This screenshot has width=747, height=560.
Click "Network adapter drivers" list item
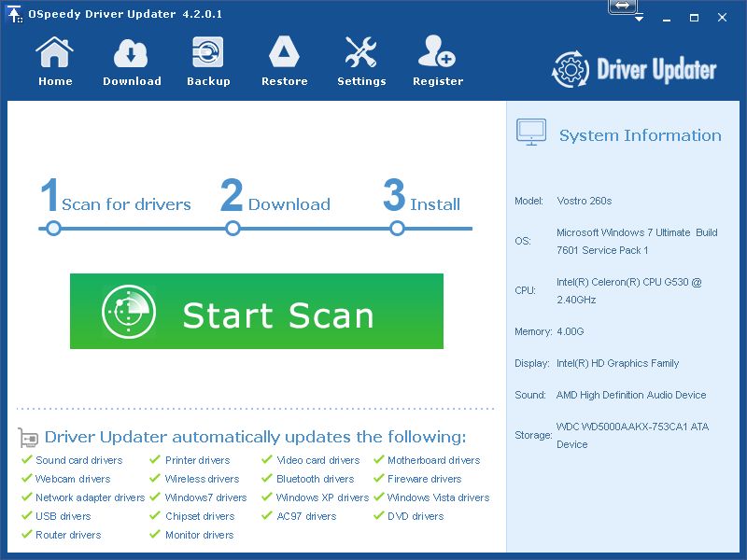click(90, 497)
